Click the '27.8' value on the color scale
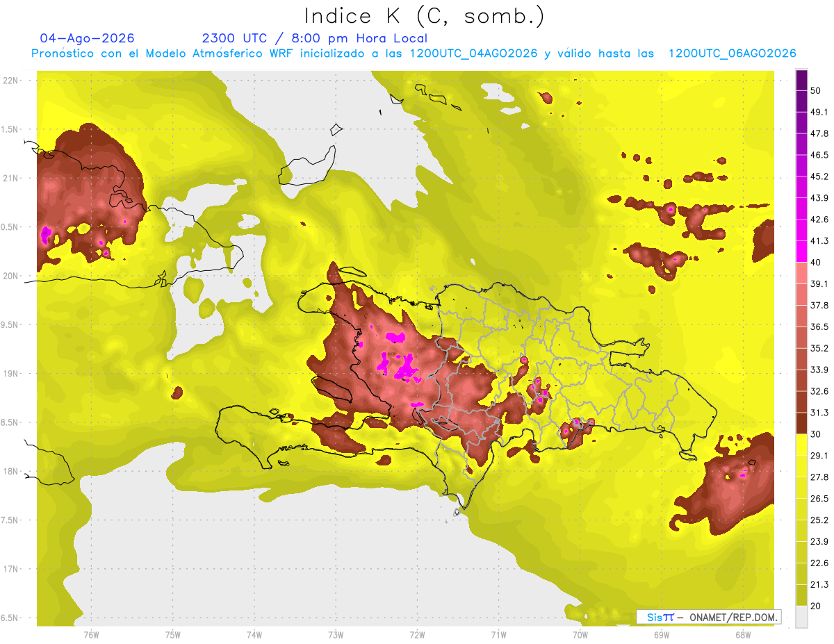Image resolution: width=834 pixels, height=644 pixels. pos(819,477)
